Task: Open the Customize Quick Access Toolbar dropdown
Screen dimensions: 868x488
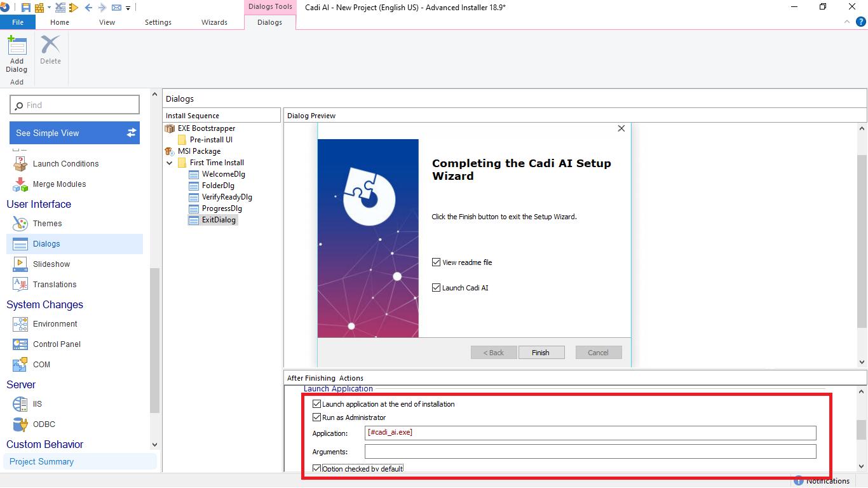Action: pyautogui.click(x=128, y=8)
